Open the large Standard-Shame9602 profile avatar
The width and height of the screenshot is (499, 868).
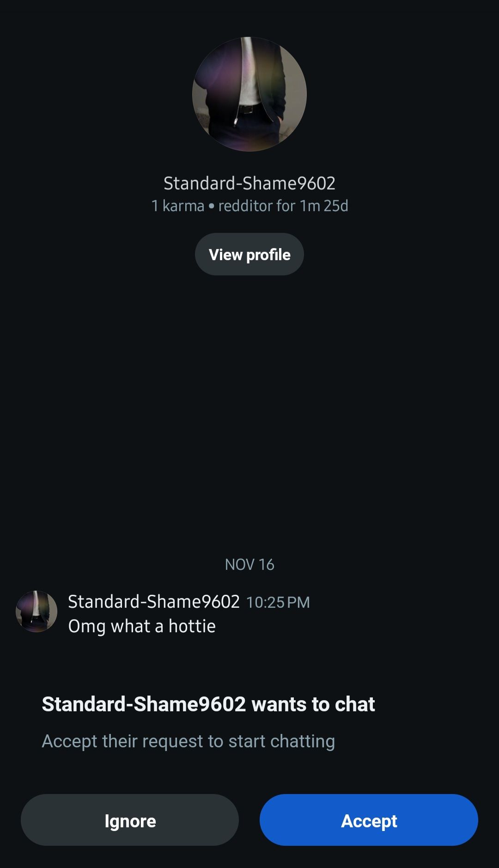tap(249, 94)
